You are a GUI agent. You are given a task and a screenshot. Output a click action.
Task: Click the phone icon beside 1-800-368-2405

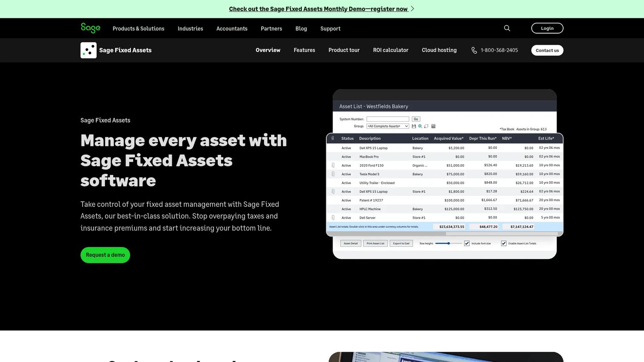point(474,50)
